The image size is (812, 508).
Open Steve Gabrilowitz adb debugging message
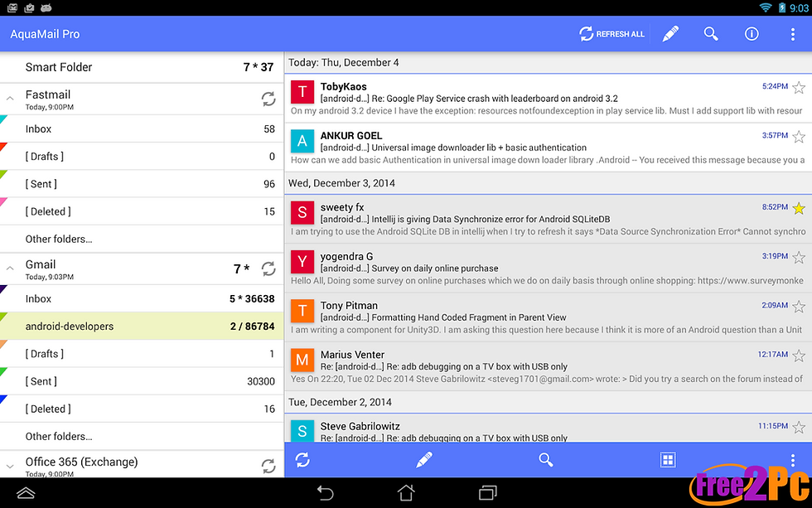(x=548, y=428)
